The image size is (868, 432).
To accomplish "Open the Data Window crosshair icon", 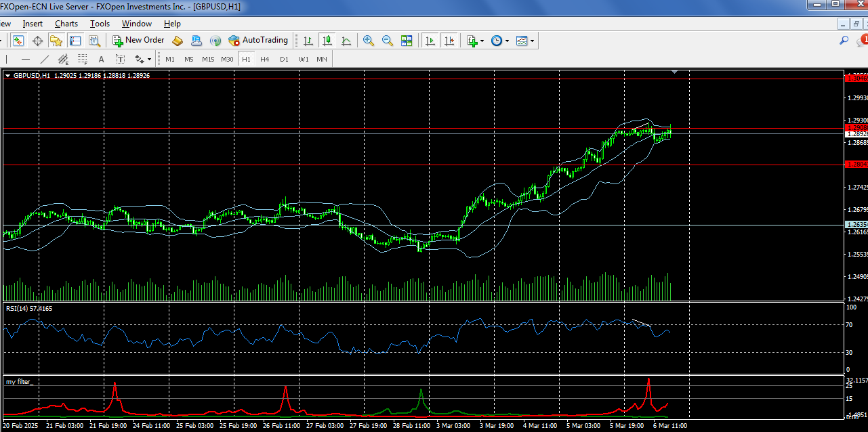I will (x=37, y=41).
